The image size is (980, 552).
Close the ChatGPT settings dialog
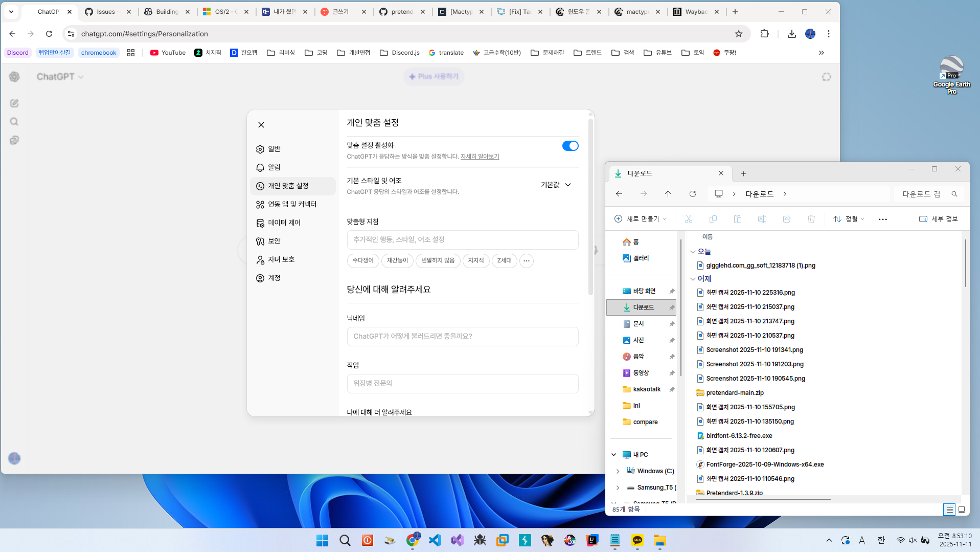261,125
